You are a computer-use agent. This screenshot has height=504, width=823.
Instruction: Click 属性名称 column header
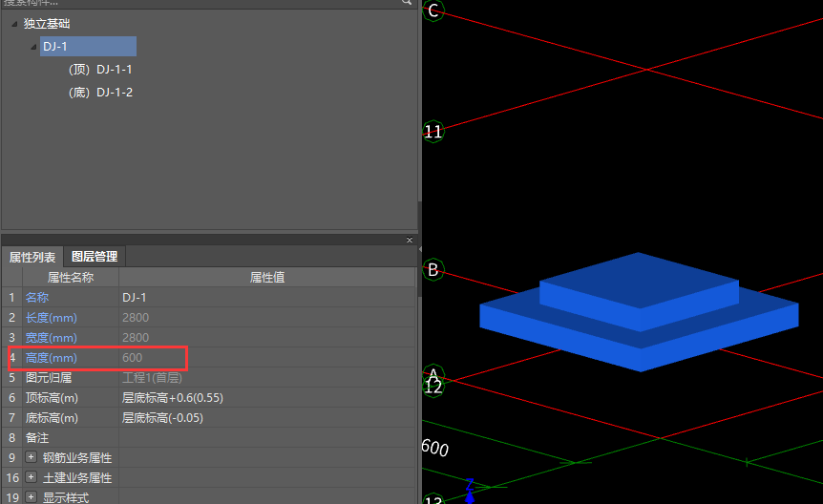(x=71, y=277)
